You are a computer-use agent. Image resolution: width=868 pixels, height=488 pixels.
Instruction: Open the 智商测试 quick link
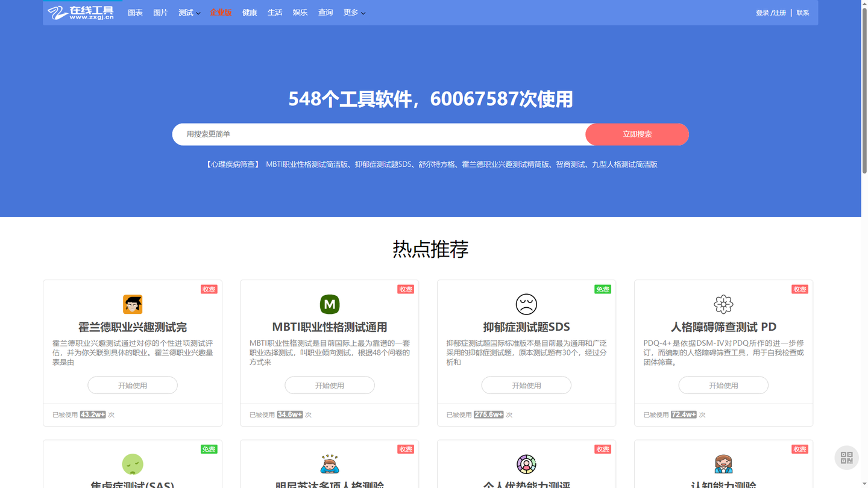tap(570, 164)
